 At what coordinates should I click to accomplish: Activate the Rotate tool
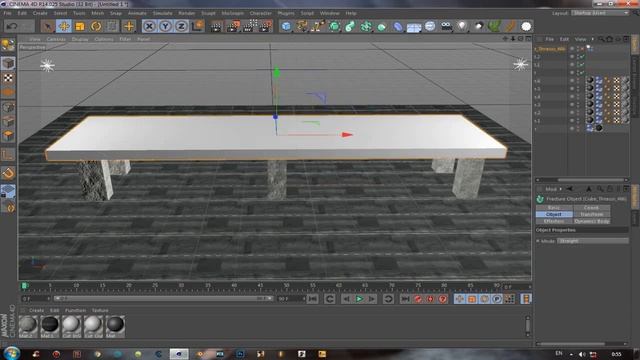[96, 27]
